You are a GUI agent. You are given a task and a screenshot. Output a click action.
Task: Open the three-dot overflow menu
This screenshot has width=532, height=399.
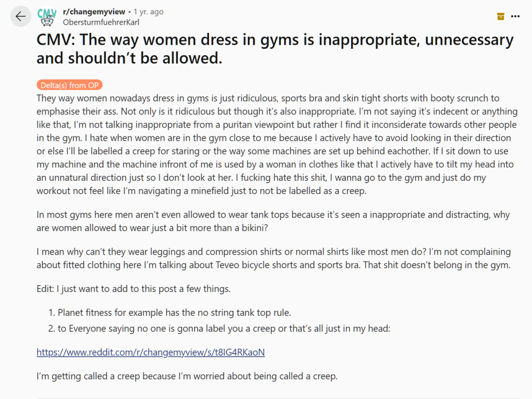(x=515, y=16)
